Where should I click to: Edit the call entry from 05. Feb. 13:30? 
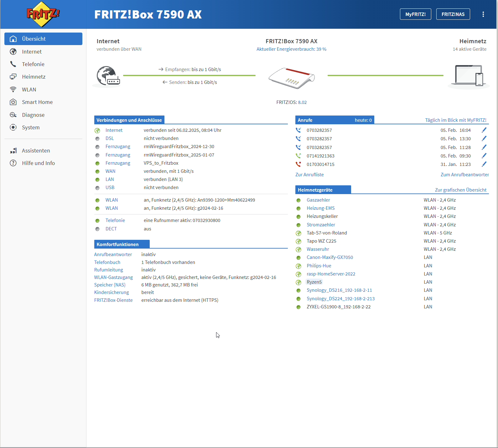484,138
